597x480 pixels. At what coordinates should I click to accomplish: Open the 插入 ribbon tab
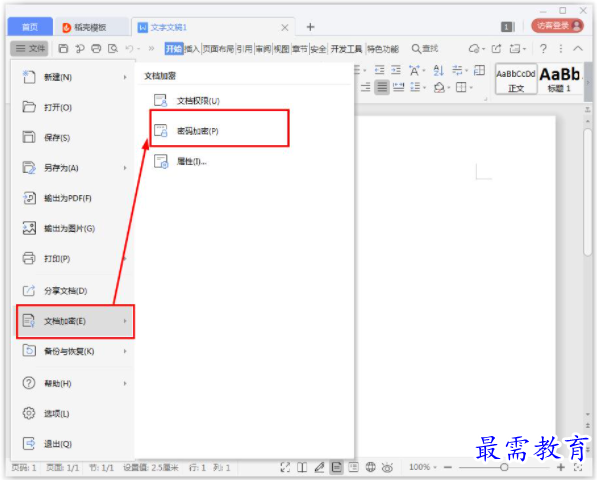tap(192, 49)
